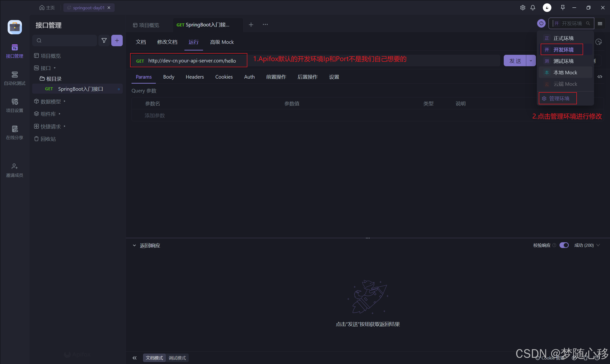The width and height of the screenshot is (610, 364).
Task: Collapse the 返回响应 section
Action: (x=134, y=246)
